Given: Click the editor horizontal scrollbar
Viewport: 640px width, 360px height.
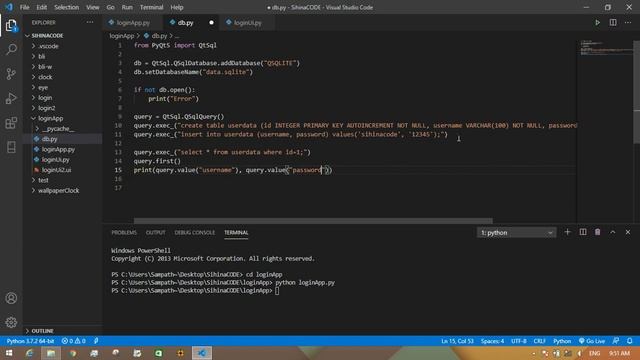Looking at the screenshot, I should point(313,221).
